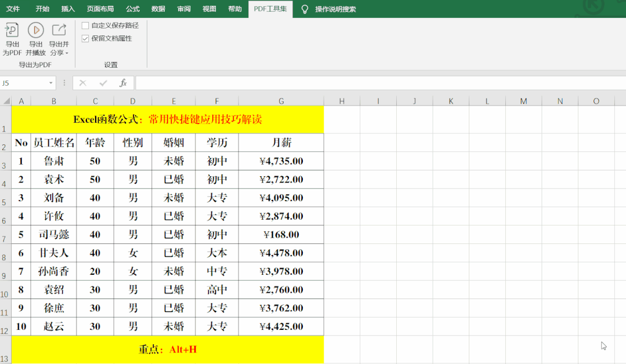Open the 审阅 ribbon tab
The image size is (626, 364).
pyautogui.click(x=184, y=9)
